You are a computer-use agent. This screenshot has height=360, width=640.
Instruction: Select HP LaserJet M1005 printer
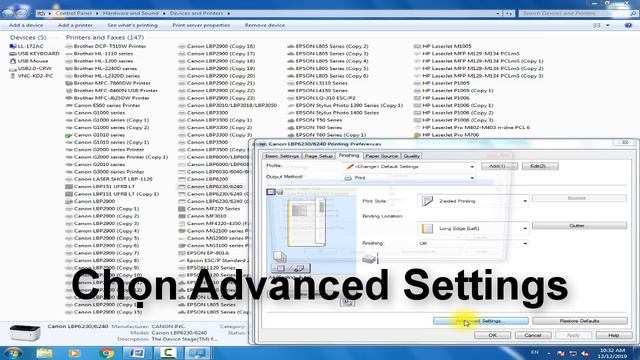coord(442,46)
